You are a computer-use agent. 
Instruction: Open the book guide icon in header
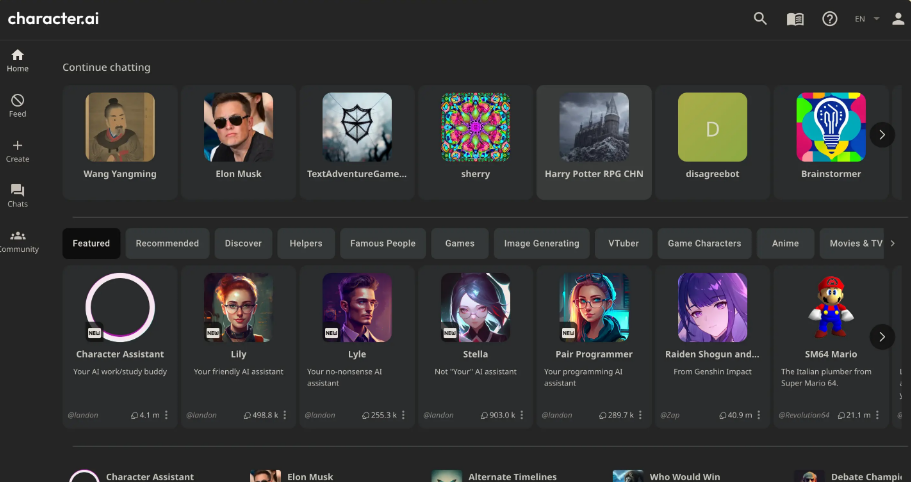point(795,19)
